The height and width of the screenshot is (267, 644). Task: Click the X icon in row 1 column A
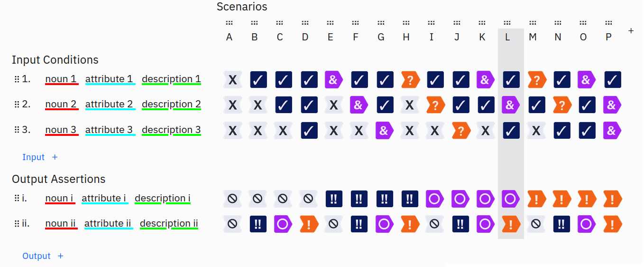pos(232,80)
